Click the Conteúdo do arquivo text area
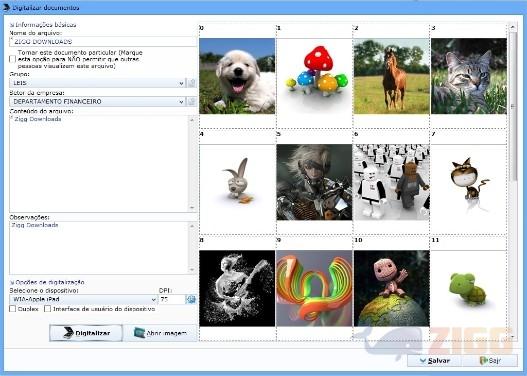The image size is (527, 376). pos(99,164)
